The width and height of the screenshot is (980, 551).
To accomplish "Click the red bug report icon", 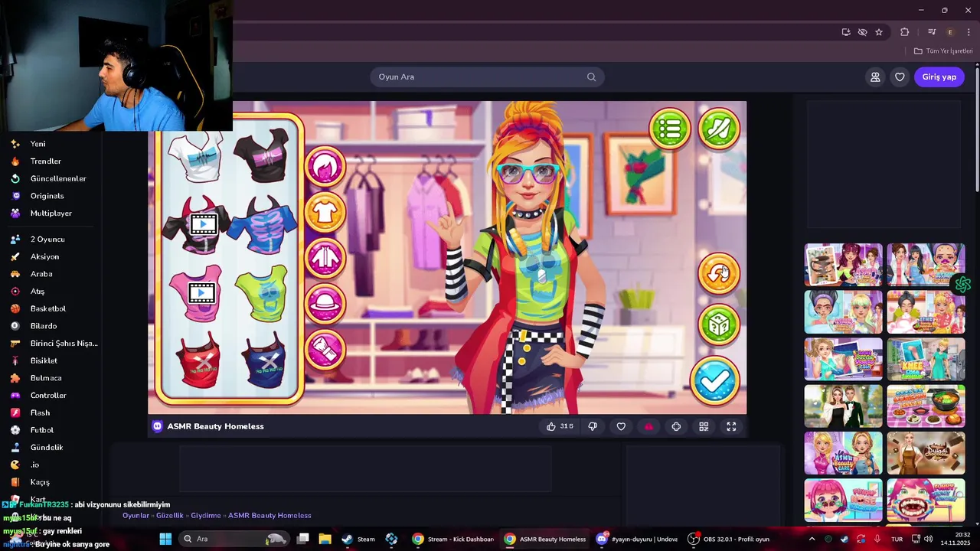I will [x=648, y=426].
